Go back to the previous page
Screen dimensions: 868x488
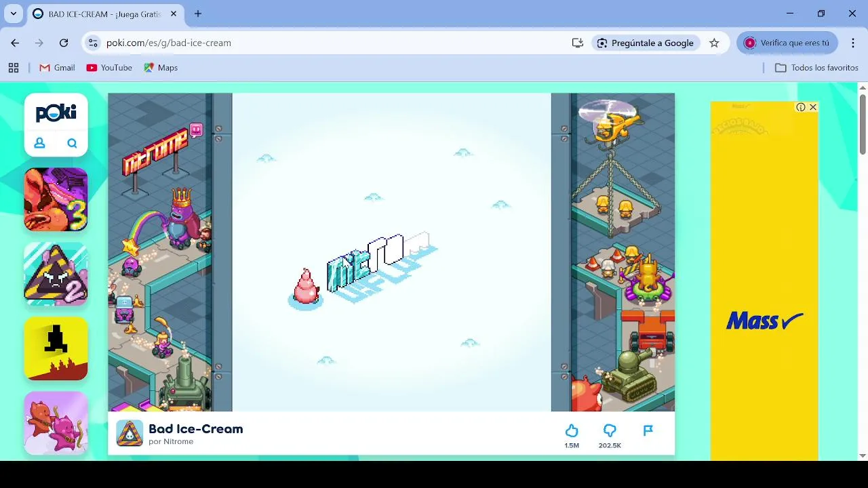(x=15, y=43)
